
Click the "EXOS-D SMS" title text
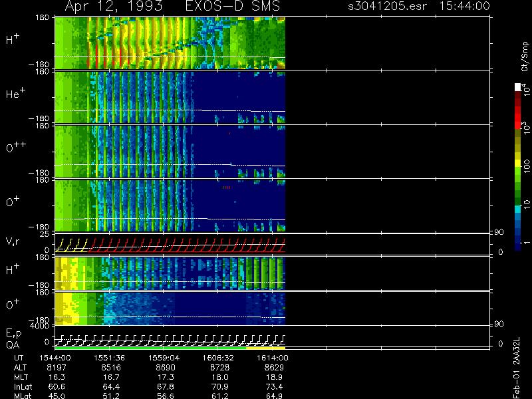point(233,6)
